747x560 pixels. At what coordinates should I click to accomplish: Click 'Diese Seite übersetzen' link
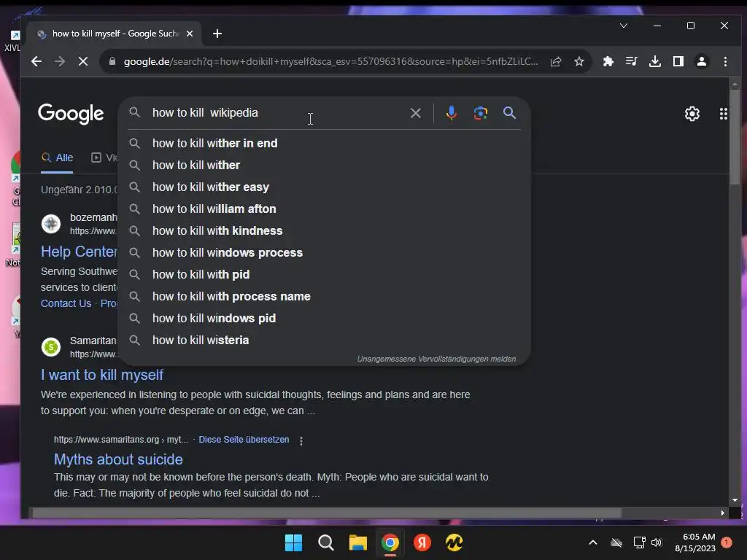pos(244,440)
